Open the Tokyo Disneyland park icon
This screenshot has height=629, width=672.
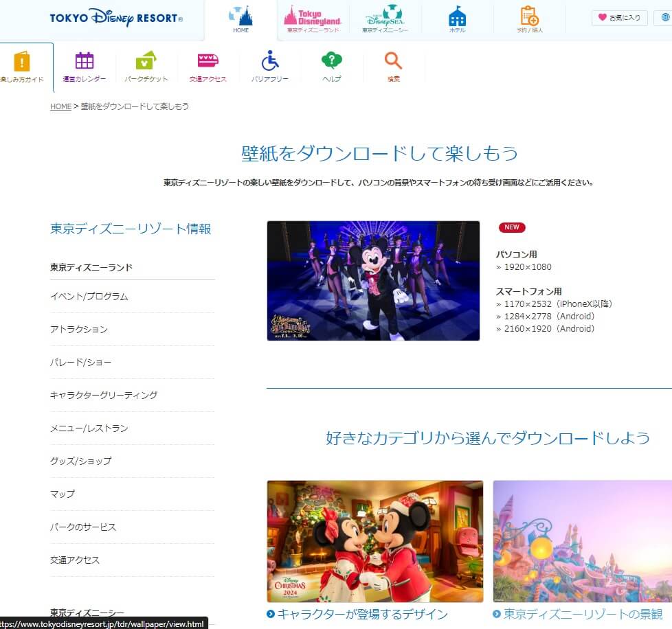(x=313, y=19)
